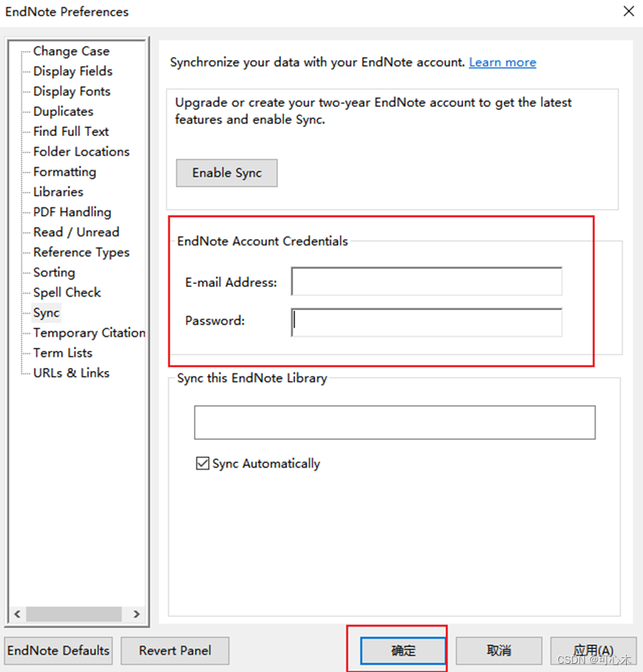Toggle the Sync Automatically checkbox
Image resolution: width=643 pixels, height=672 pixels.
(x=202, y=463)
